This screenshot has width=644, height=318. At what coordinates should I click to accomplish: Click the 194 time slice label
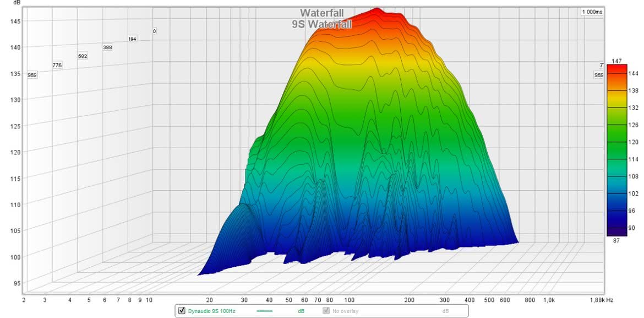[x=132, y=39]
